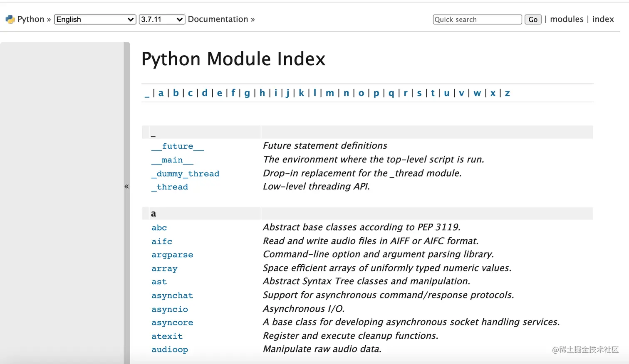Open the 3.7.11 version dropdown
Screen dimensions: 629x364
(162, 20)
